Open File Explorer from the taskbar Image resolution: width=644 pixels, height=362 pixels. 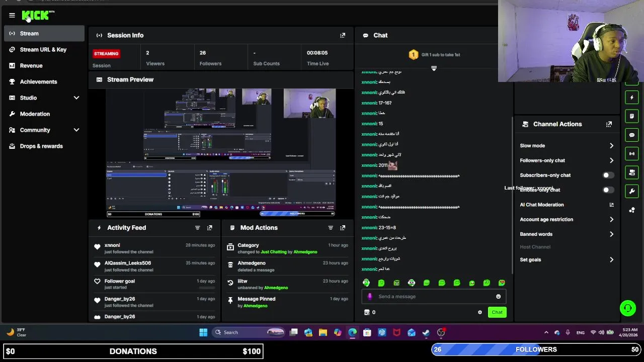coord(323,332)
